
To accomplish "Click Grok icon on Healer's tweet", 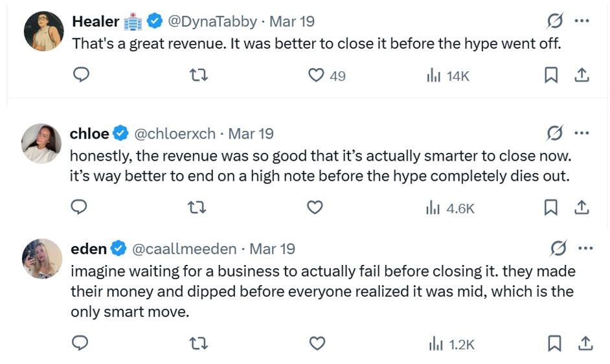I will coord(554,21).
